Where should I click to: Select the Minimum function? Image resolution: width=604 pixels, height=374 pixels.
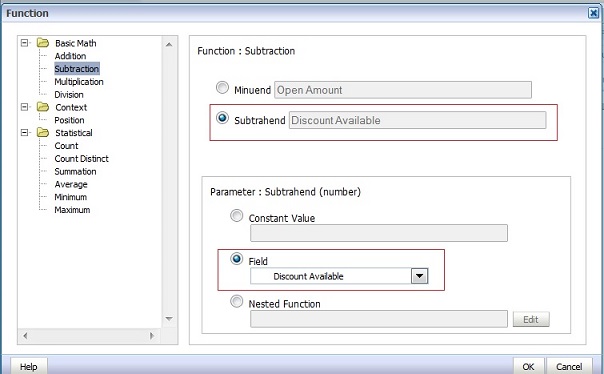(x=70, y=197)
